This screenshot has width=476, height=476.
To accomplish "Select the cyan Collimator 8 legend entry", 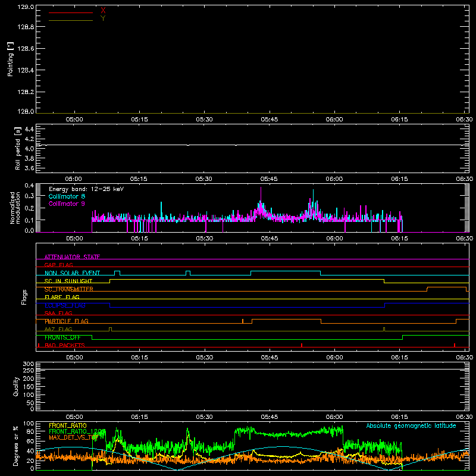I will (x=67, y=196).
